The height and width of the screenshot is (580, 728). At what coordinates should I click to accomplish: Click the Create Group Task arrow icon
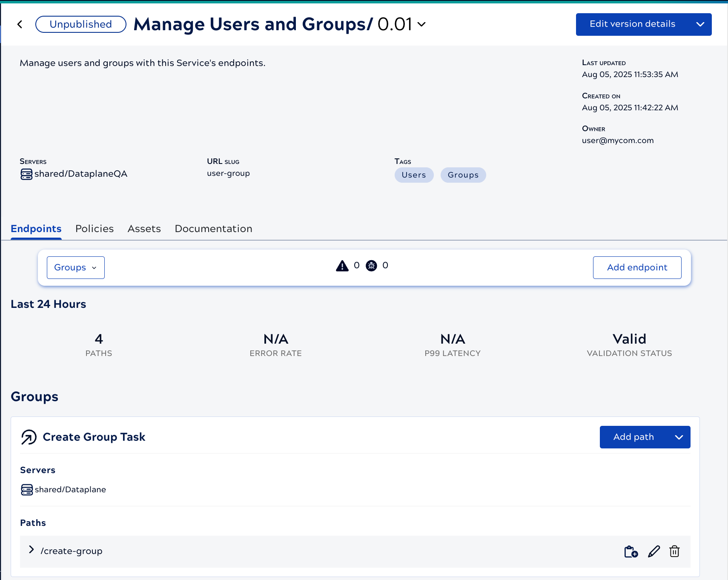pyautogui.click(x=29, y=437)
